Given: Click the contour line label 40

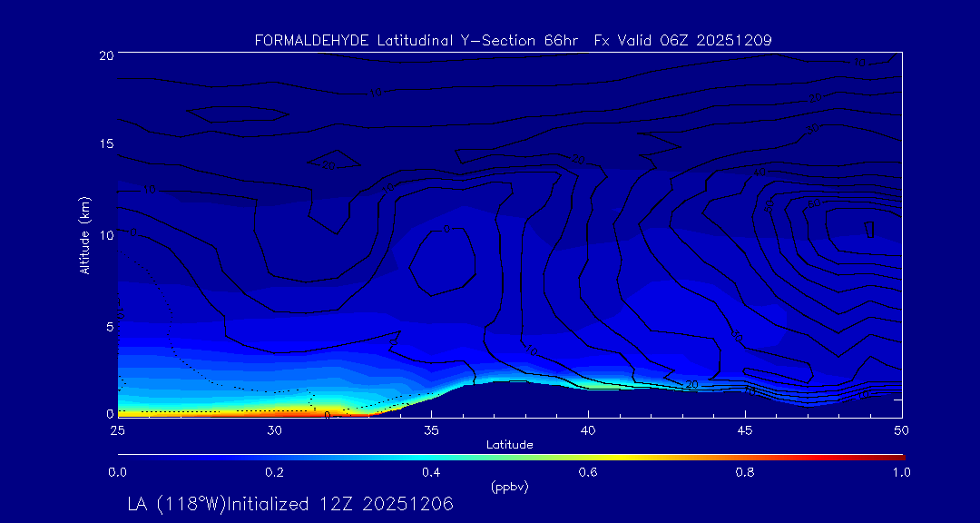Looking at the screenshot, I should [x=759, y=172].
